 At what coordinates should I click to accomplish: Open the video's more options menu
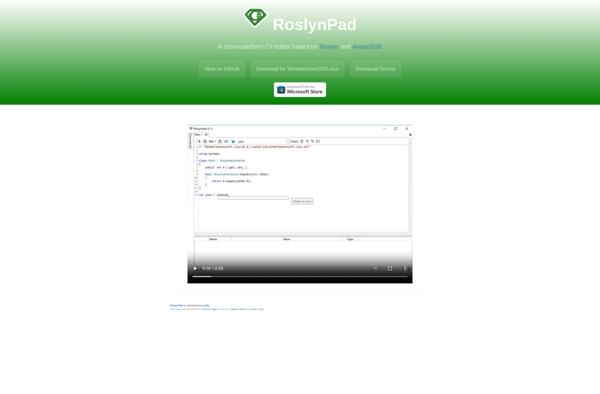coord(405,269)
